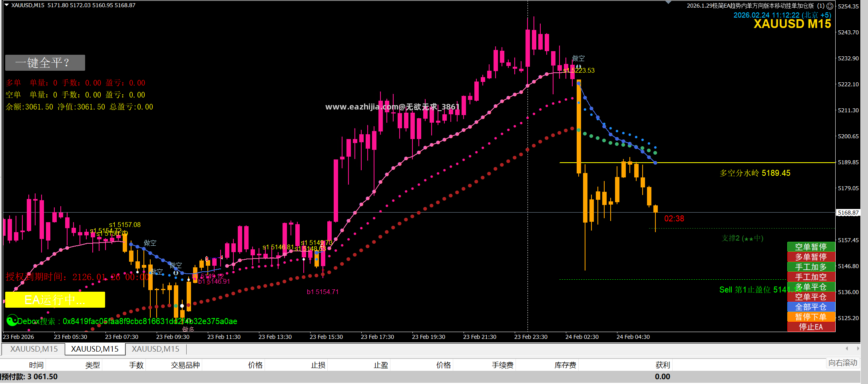Click the Debox搜索 address text
The height and width of the screenshot is (384, 868).
[x=127, y=321]
